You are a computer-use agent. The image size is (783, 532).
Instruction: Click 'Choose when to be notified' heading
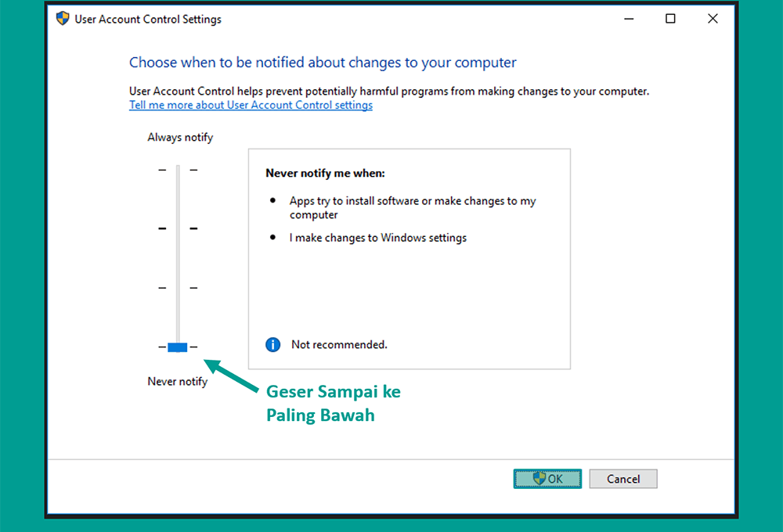[323, 63]
